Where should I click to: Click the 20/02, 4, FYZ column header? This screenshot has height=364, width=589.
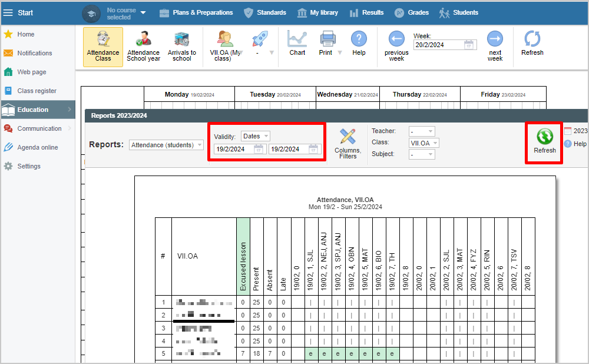coord(473,256)
